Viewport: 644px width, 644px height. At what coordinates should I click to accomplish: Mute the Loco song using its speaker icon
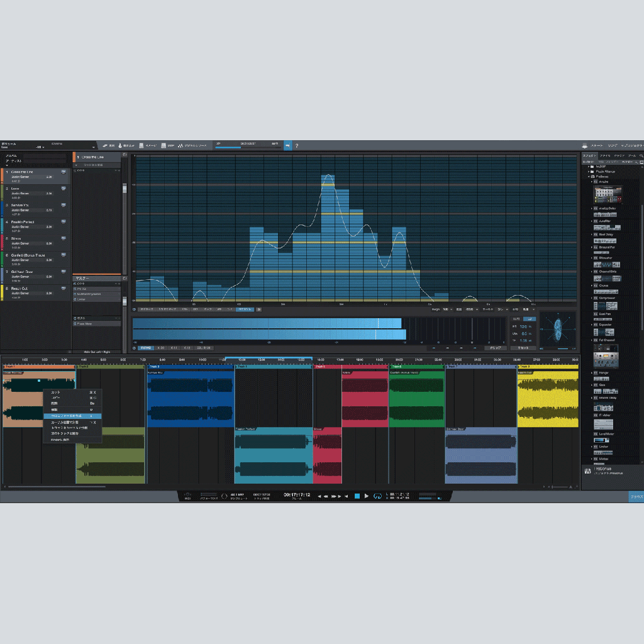point(64,188)
